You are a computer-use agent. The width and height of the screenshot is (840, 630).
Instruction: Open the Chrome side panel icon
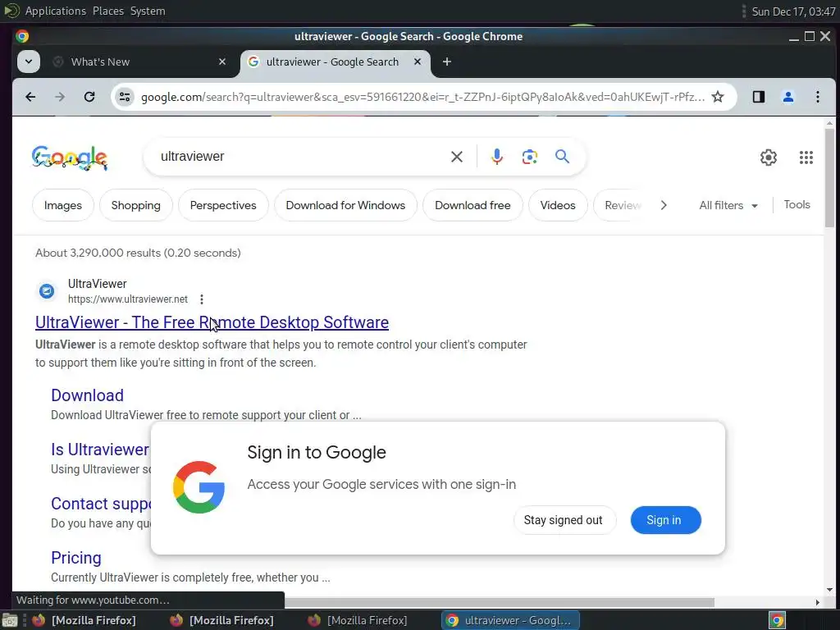(x=759, y=97)
